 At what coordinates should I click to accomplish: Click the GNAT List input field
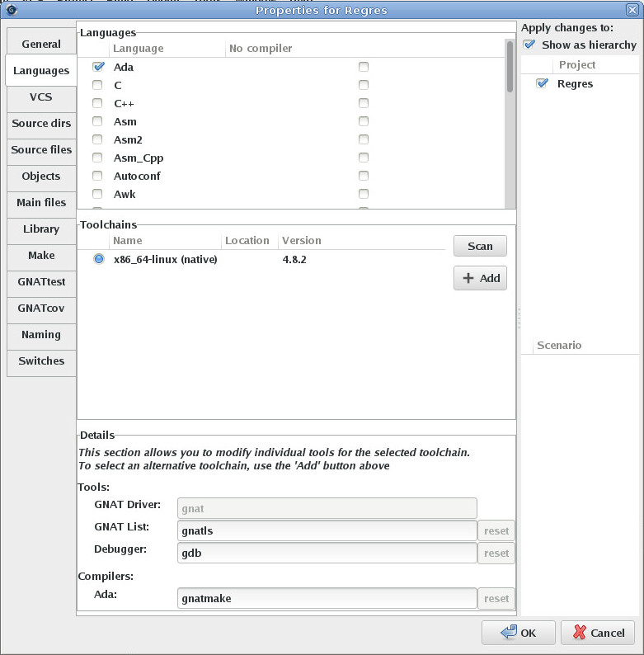click(327, 530)
